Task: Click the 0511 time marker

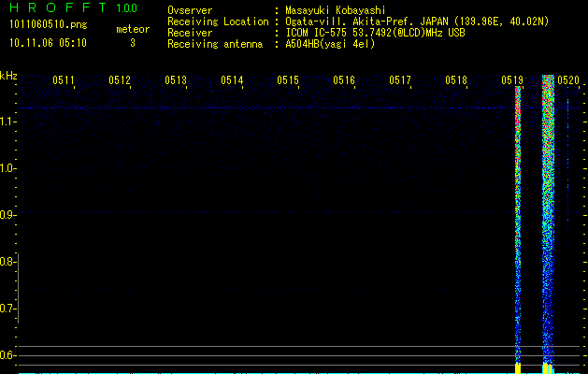Action: click(63, 80)
